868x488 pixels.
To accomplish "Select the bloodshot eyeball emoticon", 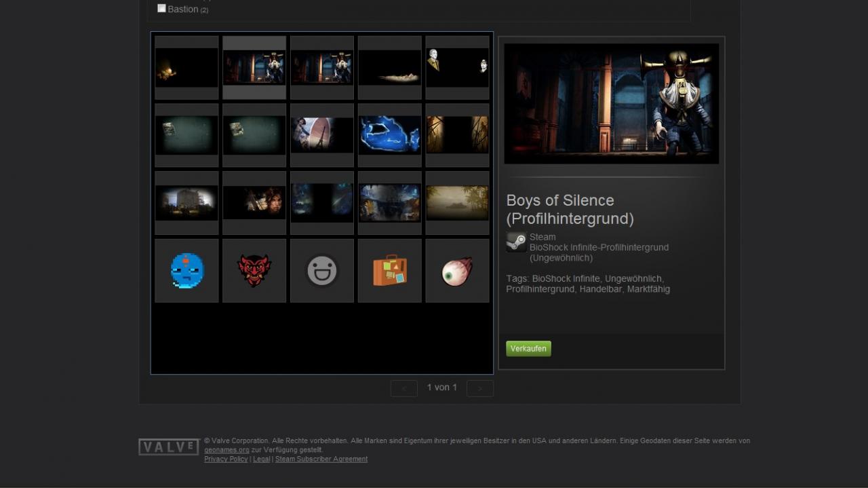I will click(457, 271).
